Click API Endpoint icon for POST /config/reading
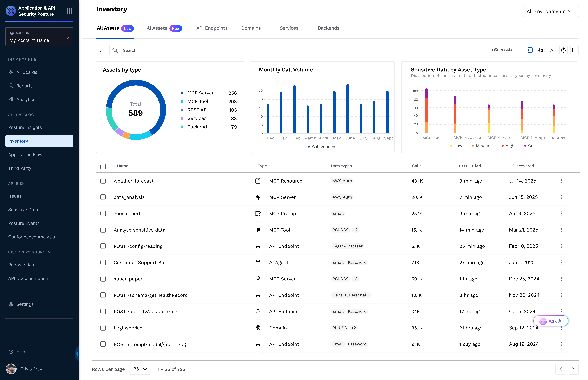 [258, 246]
